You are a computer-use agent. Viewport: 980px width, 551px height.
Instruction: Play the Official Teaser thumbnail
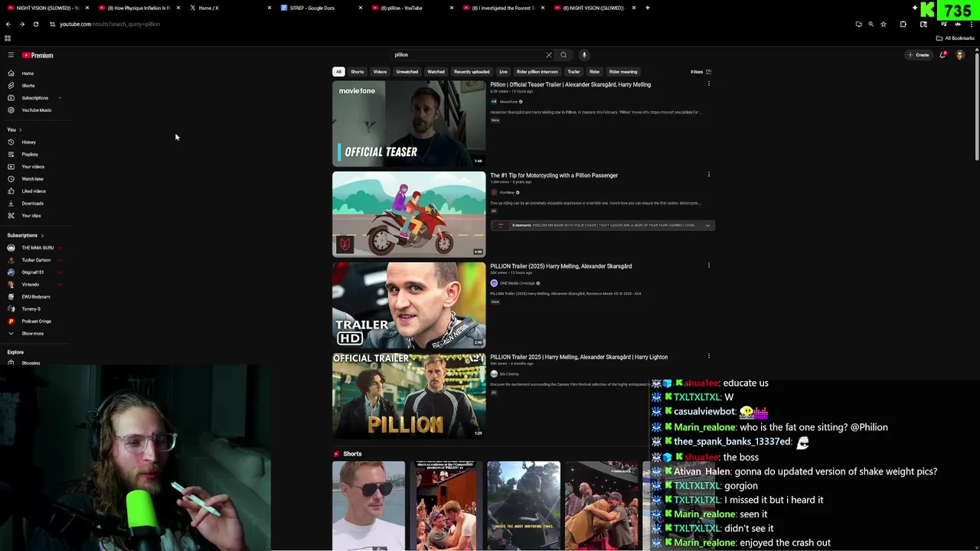click(409, 123)
